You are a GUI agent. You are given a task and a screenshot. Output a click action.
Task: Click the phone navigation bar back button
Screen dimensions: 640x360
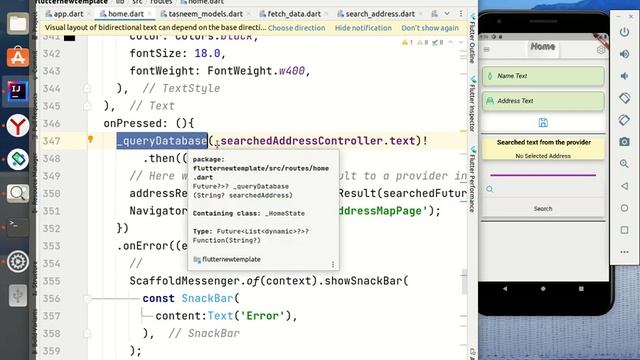[505, 289]
